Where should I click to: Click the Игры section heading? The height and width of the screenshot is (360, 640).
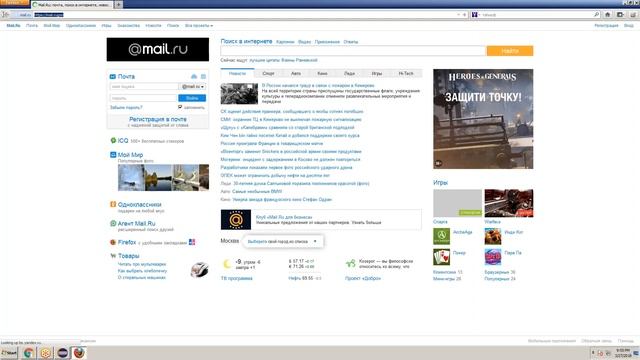tap(440, 183)
